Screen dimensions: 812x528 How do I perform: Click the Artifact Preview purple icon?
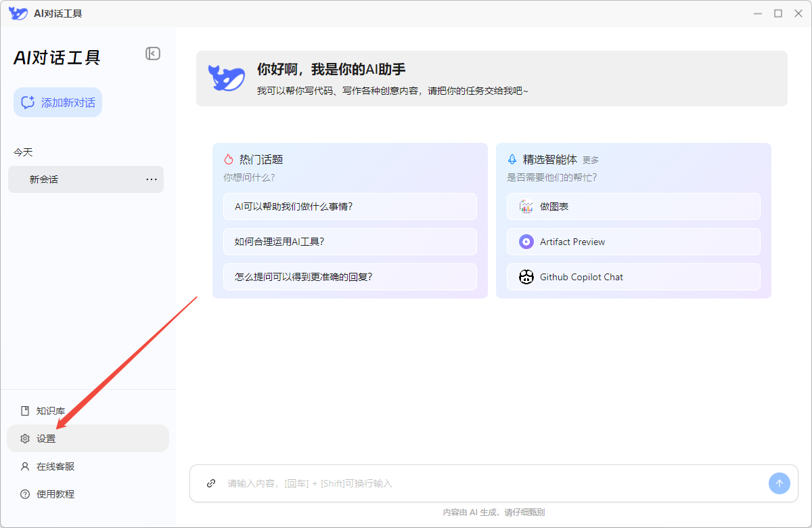(x=526, y=242)
